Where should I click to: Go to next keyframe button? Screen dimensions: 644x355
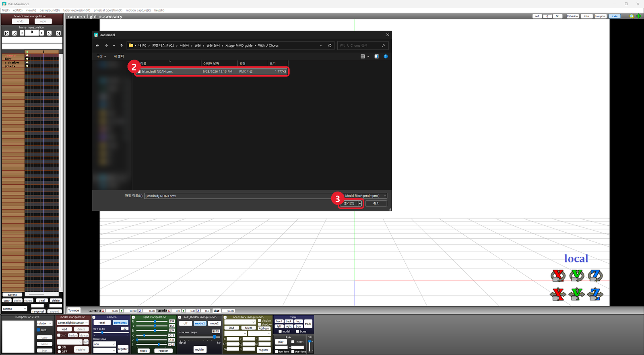click(x=49, y=33)
